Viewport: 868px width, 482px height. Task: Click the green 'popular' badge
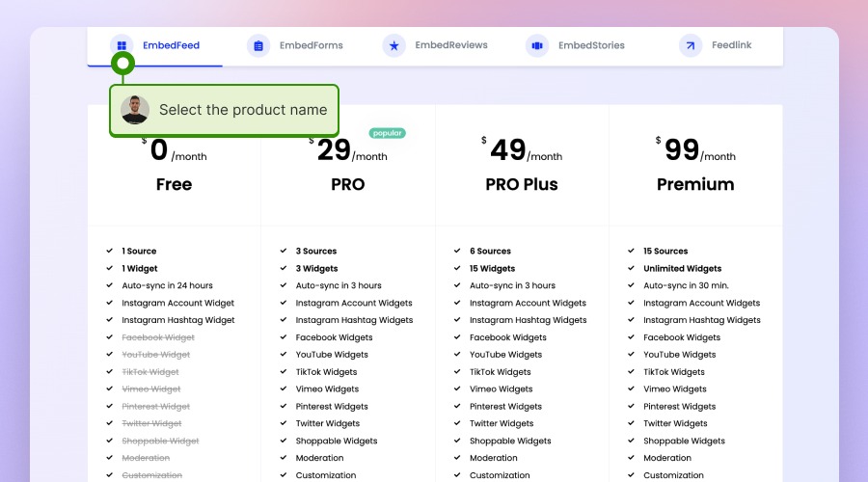point(388,133)
